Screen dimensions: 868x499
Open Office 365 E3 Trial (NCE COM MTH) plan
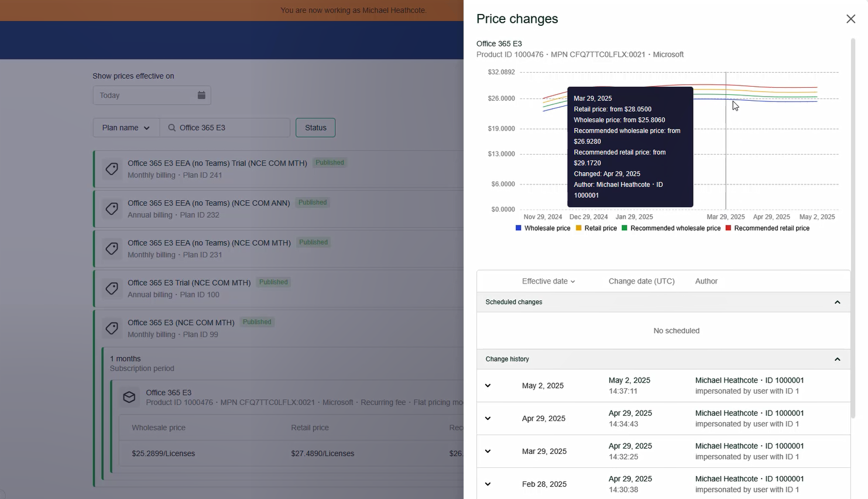[189, 283]
